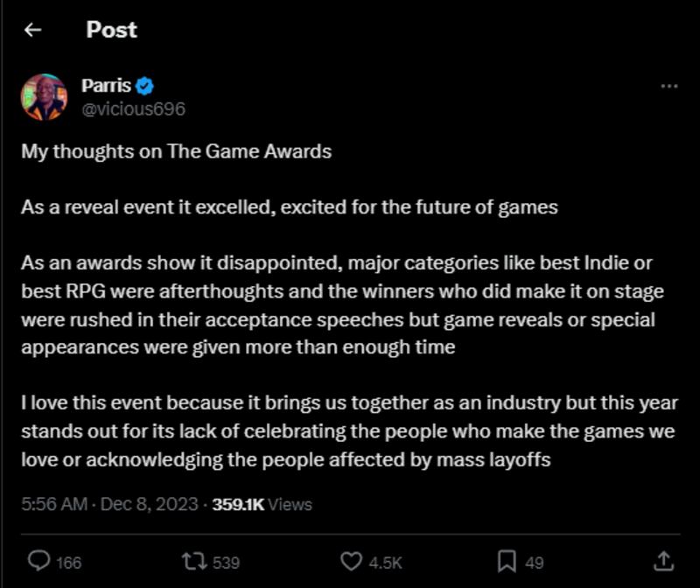Click the reply speech bubble icon
Viewport: 700px width, 588px height.
coord(38,561)
